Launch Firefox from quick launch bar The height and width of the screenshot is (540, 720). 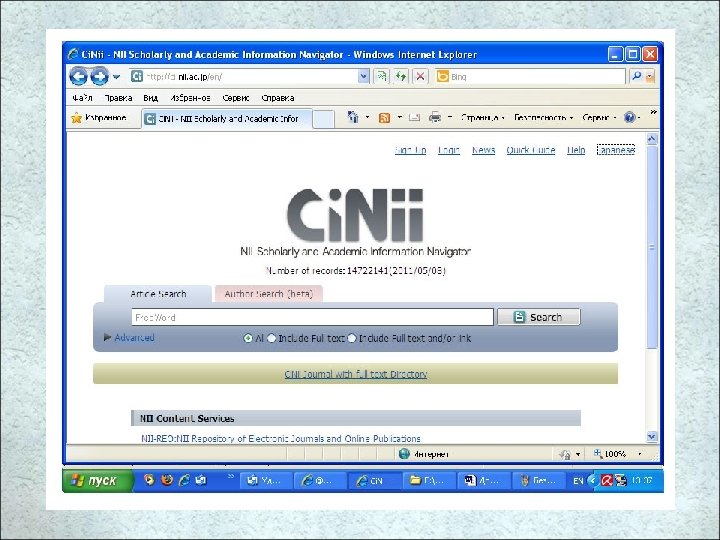tap(167, 480)
